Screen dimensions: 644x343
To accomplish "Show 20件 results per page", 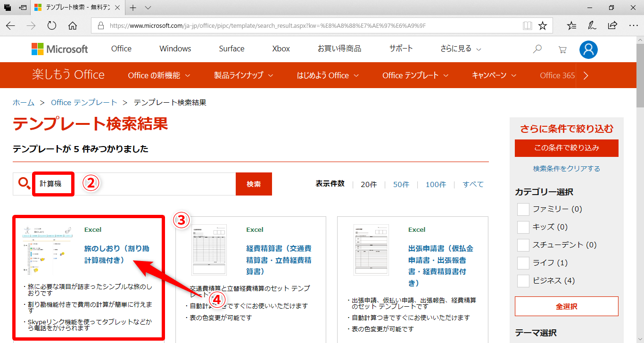I will [x=369, y=184].
